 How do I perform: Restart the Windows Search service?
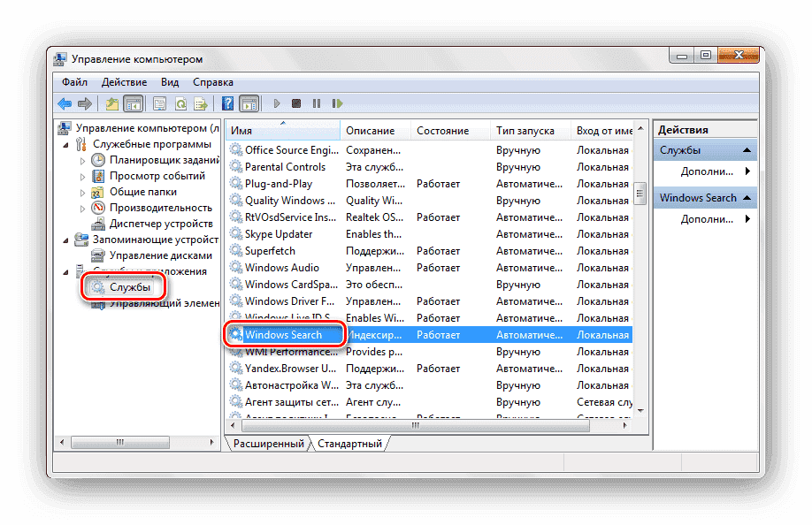pos(337,103)
